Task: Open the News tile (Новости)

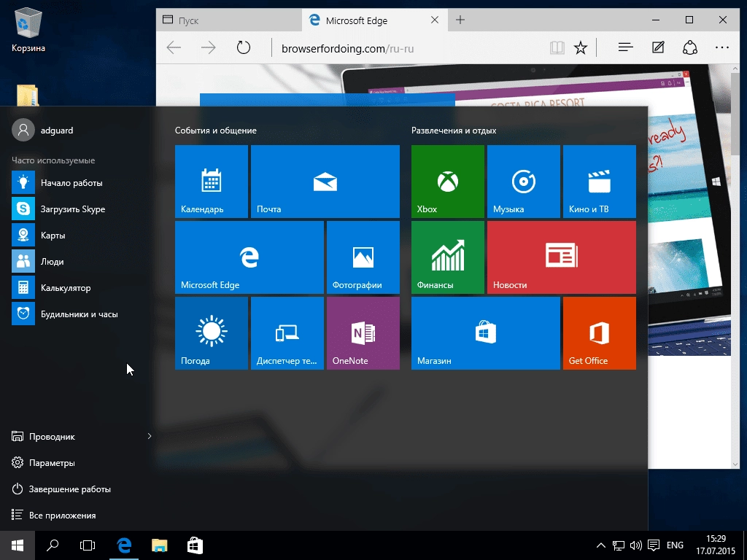Action: tap(562, 257)
